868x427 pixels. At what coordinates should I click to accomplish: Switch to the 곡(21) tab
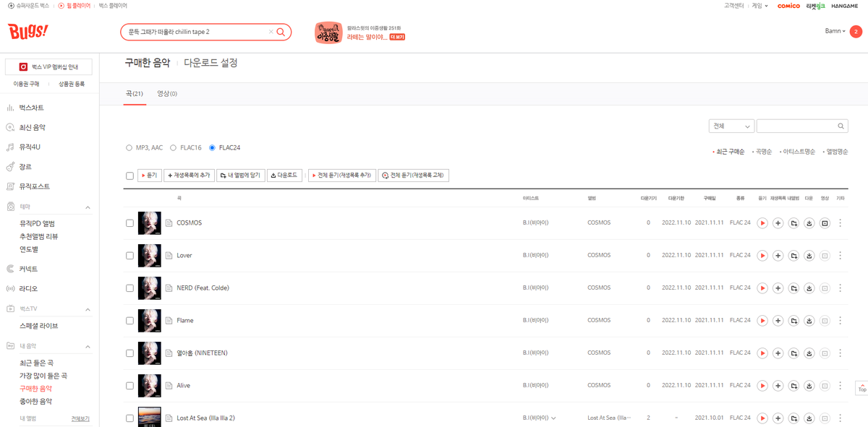pos(135,94)
